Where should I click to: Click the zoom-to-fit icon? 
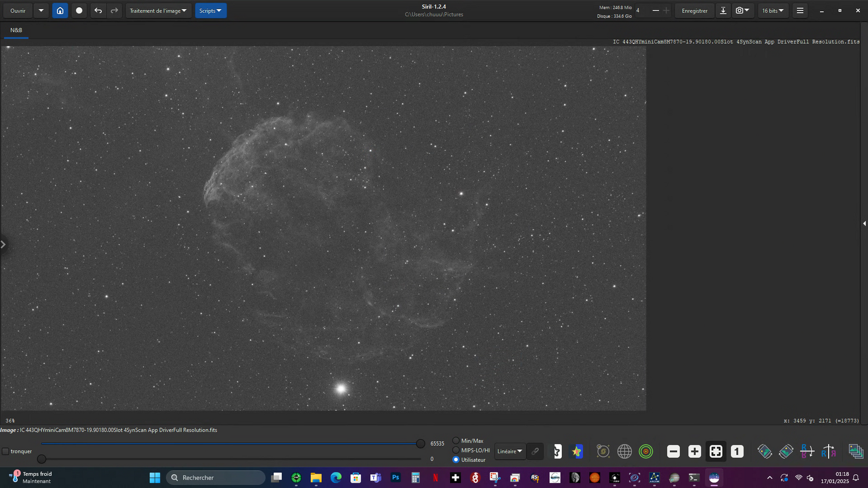click(716, 452)
